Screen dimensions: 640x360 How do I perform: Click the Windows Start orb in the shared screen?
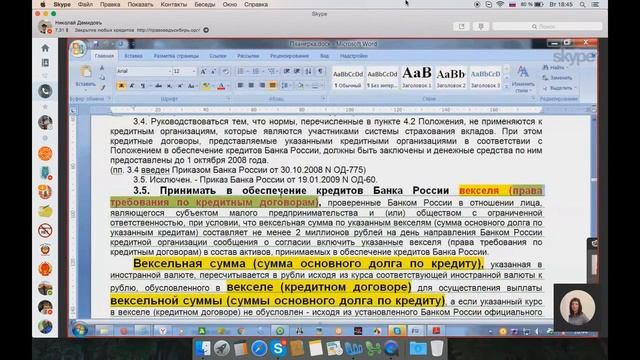79,330
